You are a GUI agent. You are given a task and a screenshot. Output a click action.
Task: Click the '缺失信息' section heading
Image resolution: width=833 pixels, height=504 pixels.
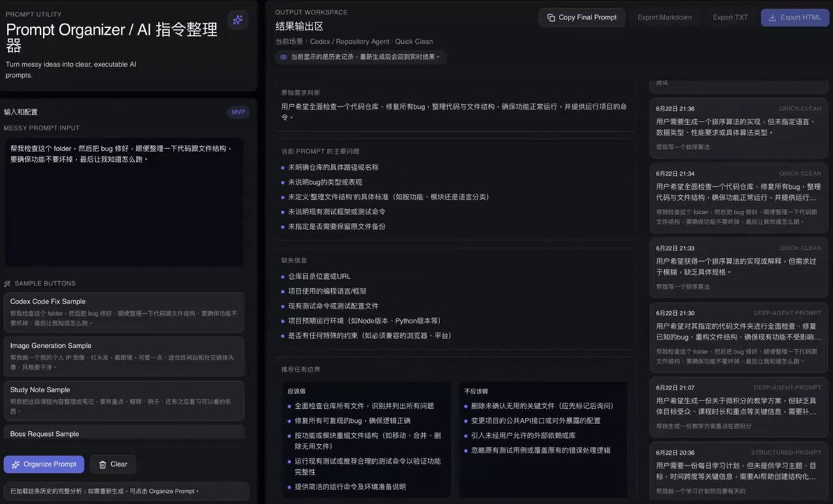(x=294, y=260)
